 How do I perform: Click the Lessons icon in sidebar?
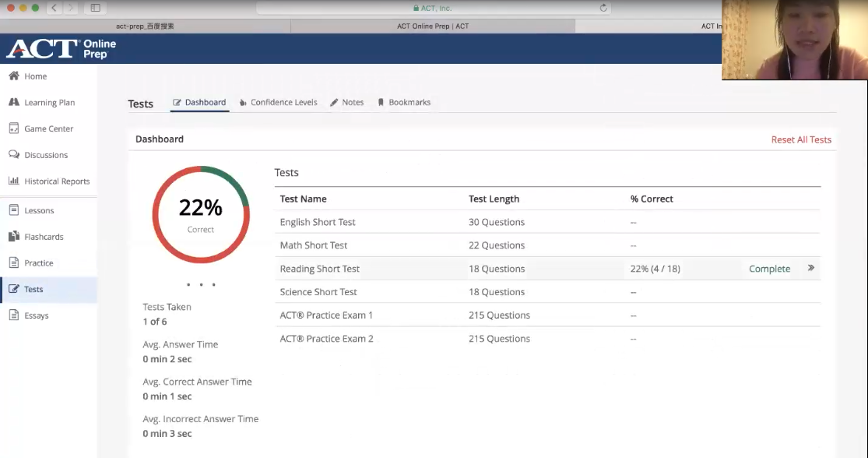pyautogui.click(x=14, y=210)
